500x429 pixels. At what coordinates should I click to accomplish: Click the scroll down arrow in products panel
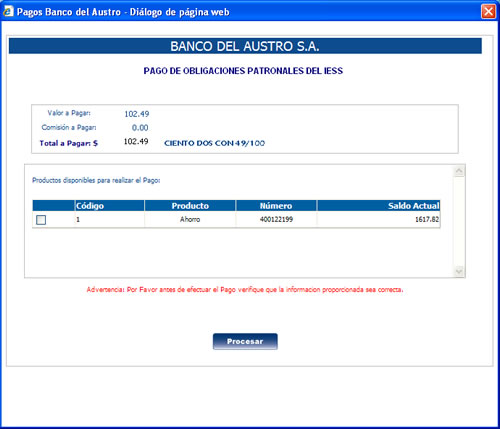(459, 271)
